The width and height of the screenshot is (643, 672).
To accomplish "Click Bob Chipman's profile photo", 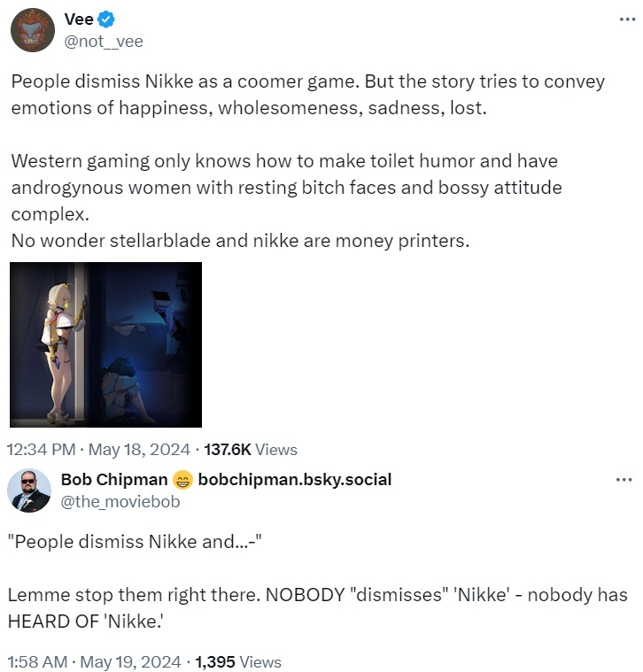I will [x=30, y=490].
